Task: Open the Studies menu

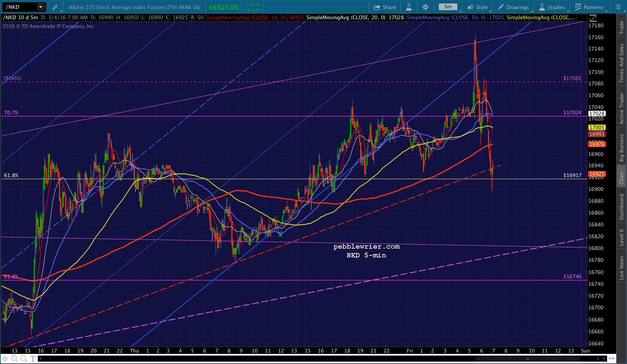Action: pyautogui.click(x=552, y=7)
